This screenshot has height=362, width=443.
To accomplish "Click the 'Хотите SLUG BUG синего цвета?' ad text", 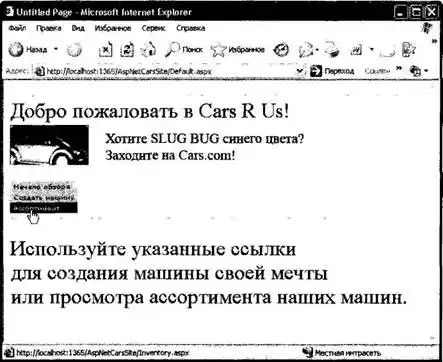I will click(x=204, y=138).
